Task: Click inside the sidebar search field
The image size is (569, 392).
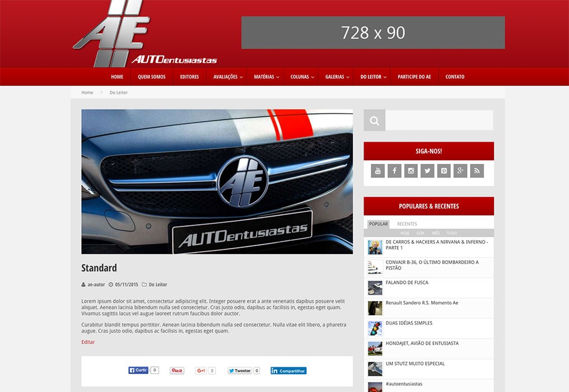Action: 439,120
